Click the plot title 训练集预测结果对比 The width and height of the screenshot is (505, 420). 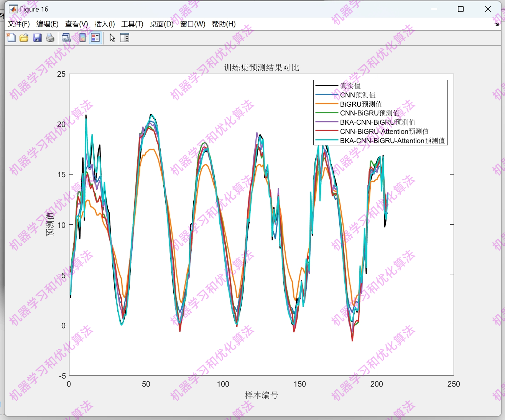click(x=262, y=68)
